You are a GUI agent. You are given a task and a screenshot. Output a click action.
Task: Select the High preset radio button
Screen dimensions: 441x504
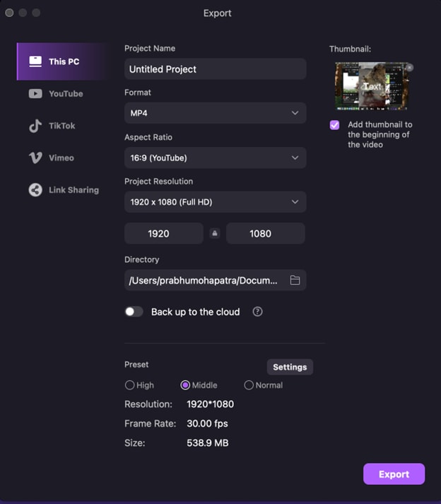[x=129, y=385]
